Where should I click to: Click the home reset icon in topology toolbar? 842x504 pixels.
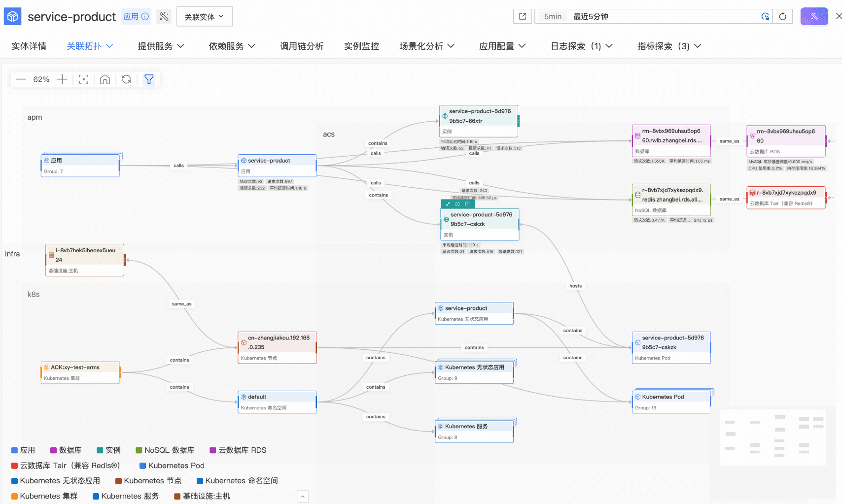[105, 79]
